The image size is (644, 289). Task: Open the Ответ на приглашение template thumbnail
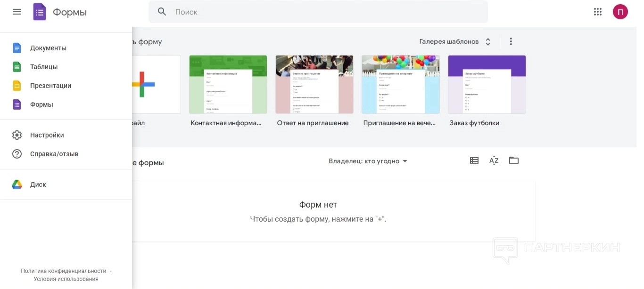pos(314,84)
